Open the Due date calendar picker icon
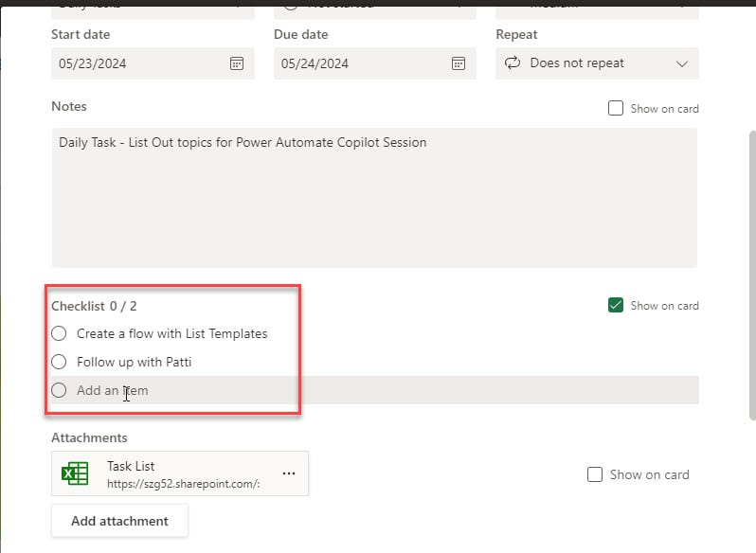This screenshot has height=553, width=756. (459, 63)
